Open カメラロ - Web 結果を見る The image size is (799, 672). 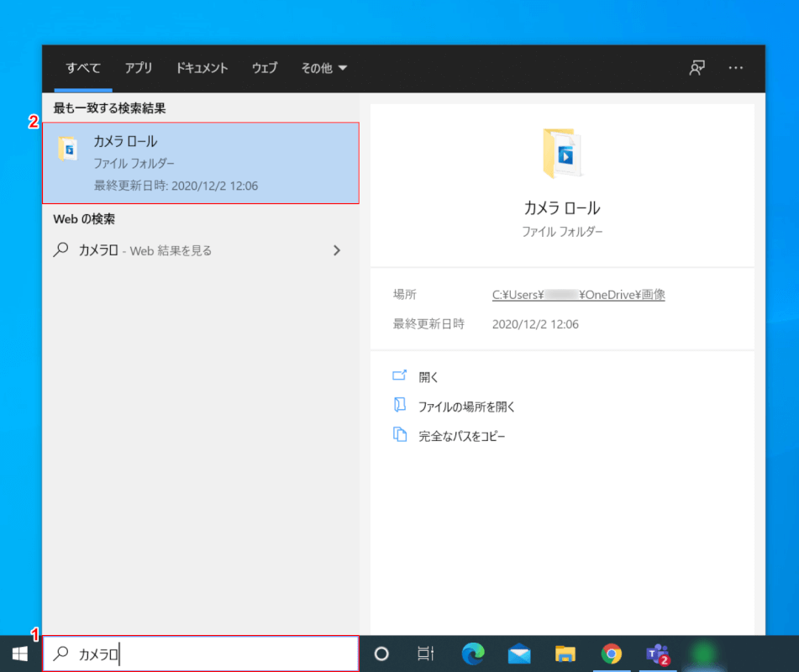[x=201, y=250]
